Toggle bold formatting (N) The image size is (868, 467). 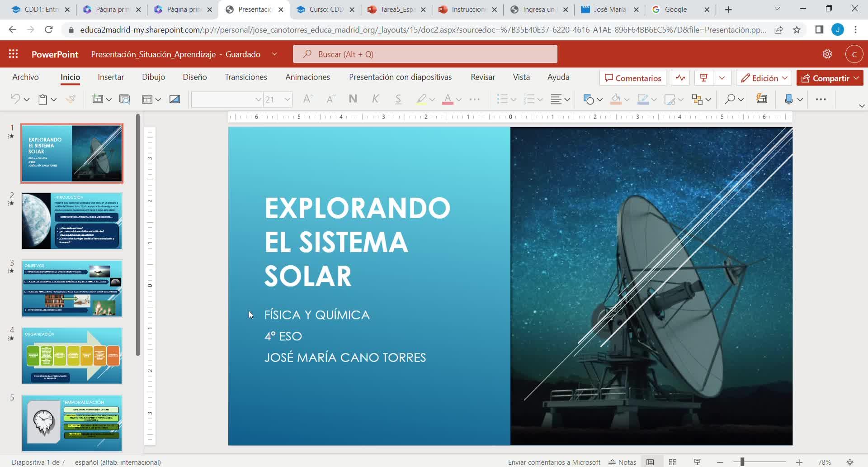pyautogui.click(x=353, y=99)
